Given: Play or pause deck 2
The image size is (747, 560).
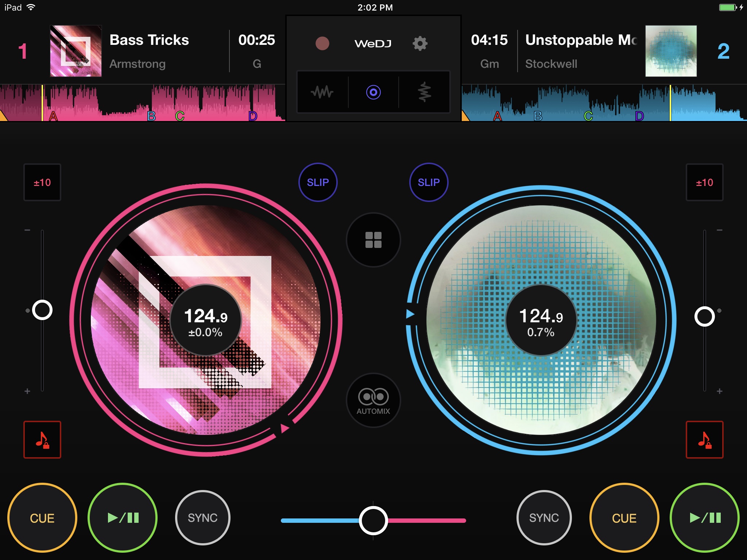Looking at the screenshot, I should 705,518.
